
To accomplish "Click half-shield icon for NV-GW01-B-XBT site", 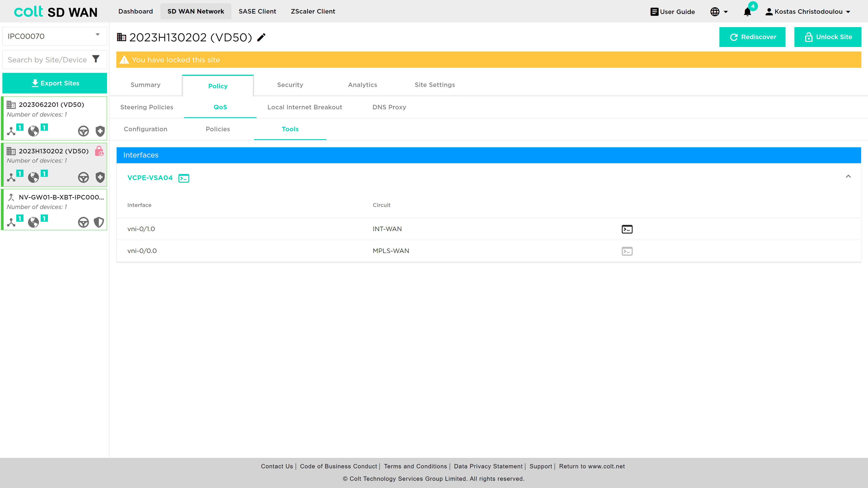I will (x=99, y=222).
